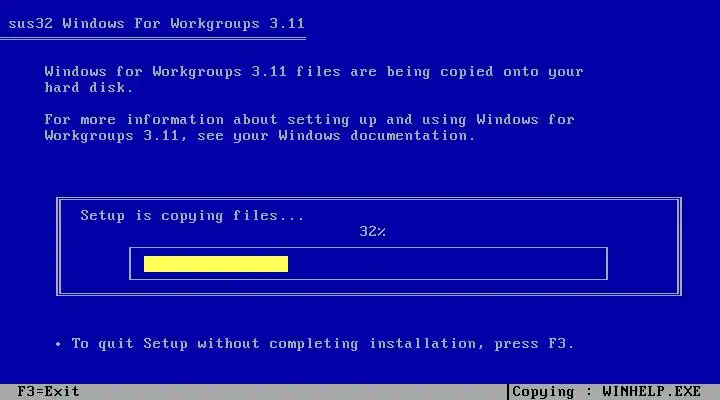Click the 'For more information about setting up' line

(255, 119)
